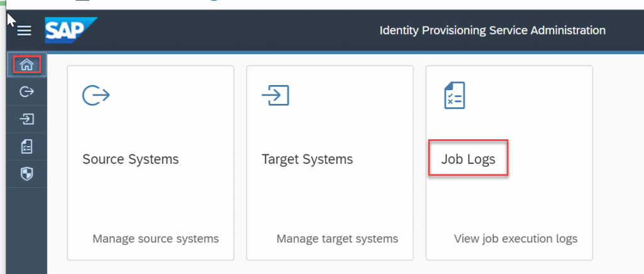Image resolution: width=644 pixels, height=274 pixels.
Task: Click the Job Logs checklist document icon
Action: [x=455, y=96]
